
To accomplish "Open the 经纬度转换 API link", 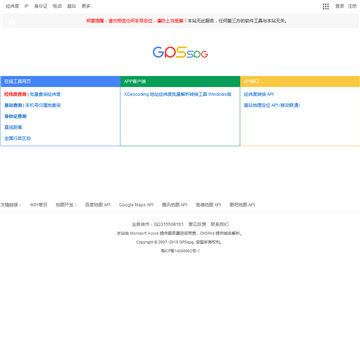I will (259, 94).
